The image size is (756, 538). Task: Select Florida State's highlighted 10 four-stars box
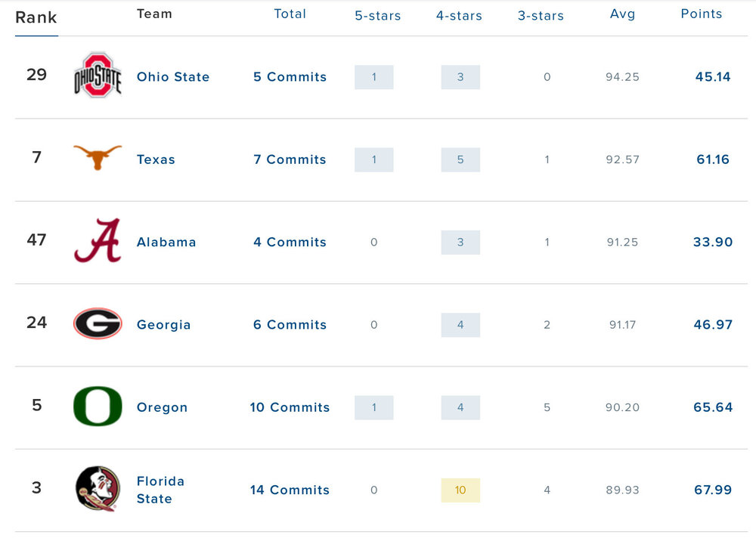click(460, 490)
